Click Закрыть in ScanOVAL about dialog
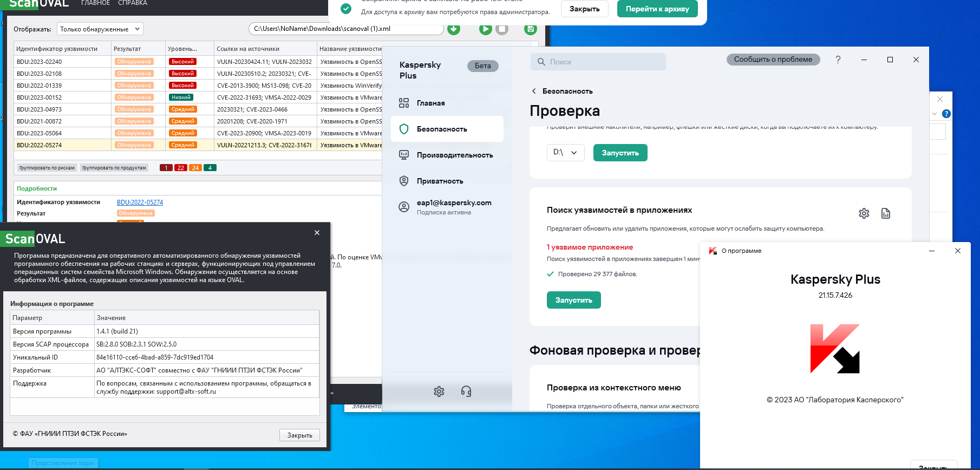The image size is (980, 470). (x=300, y=435)
